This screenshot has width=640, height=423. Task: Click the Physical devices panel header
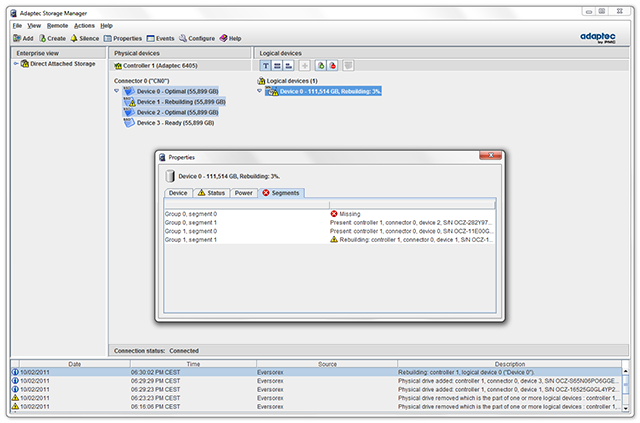[x=180, y=53]
